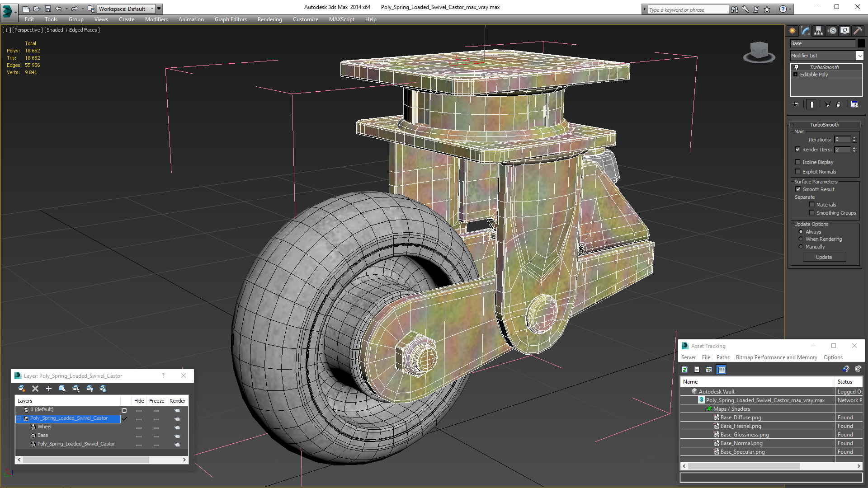Click Delete Layer X icon
Image resolution: width=868 pixels, height=488 pixels.
[35, 389]
